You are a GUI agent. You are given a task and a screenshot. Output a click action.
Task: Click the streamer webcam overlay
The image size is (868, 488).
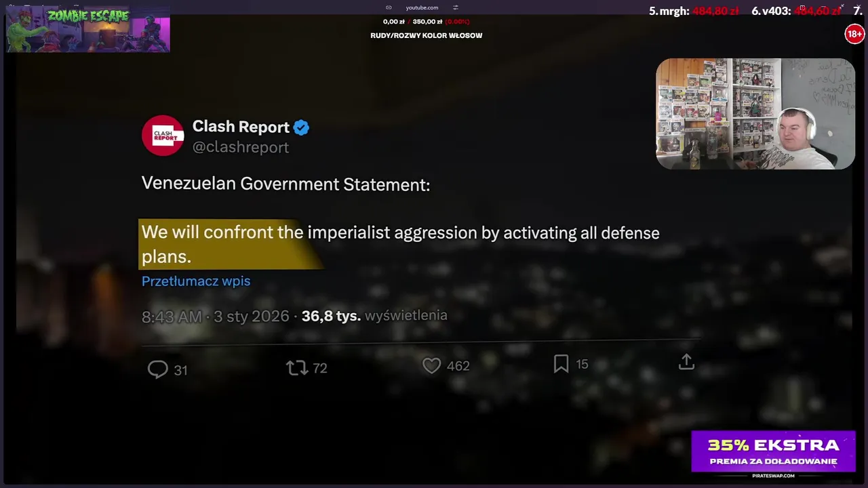(x=755, y=113)
